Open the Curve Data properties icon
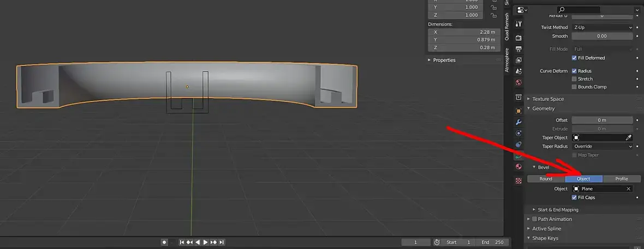 click(x=518, y=155)
